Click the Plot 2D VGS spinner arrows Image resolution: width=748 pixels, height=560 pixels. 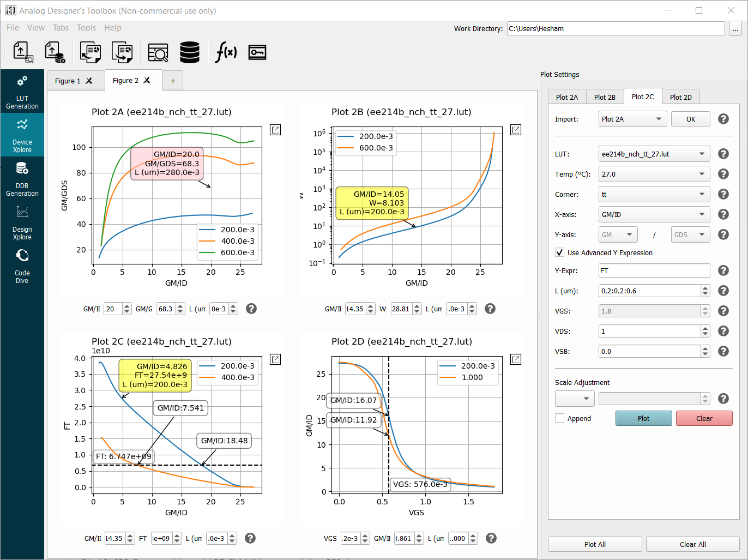click(x=365, y=538)
